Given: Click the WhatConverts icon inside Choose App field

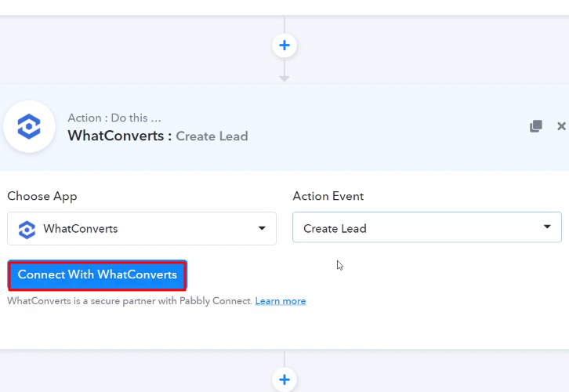Looking at the screenshot, I should [27, 230].
